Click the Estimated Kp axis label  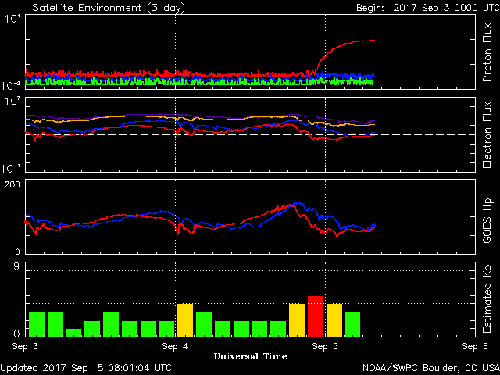coord(487,299)
